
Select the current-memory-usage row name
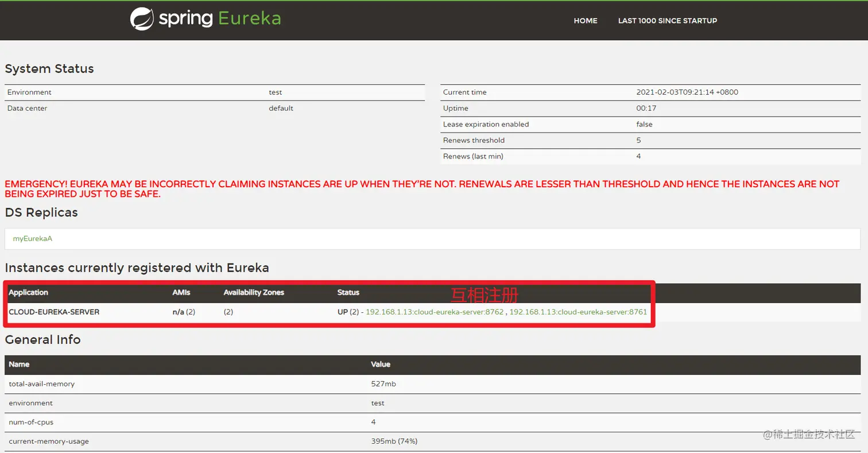tap(49, 441)
